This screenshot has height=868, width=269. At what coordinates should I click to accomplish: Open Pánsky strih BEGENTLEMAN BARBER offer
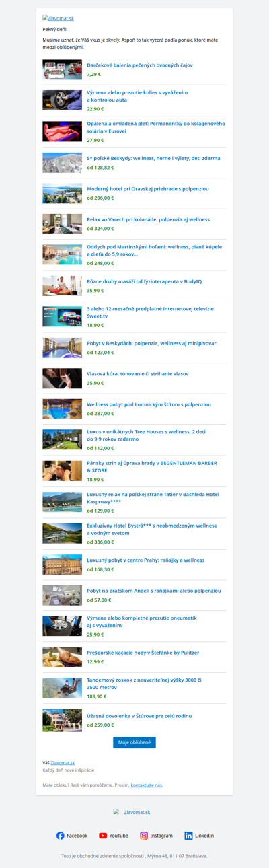coord(152,466)
